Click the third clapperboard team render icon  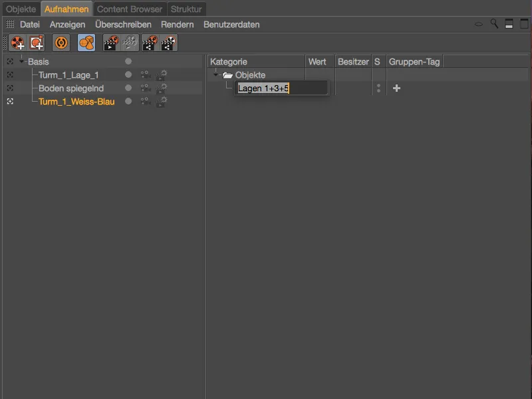[x=150, y=43]
